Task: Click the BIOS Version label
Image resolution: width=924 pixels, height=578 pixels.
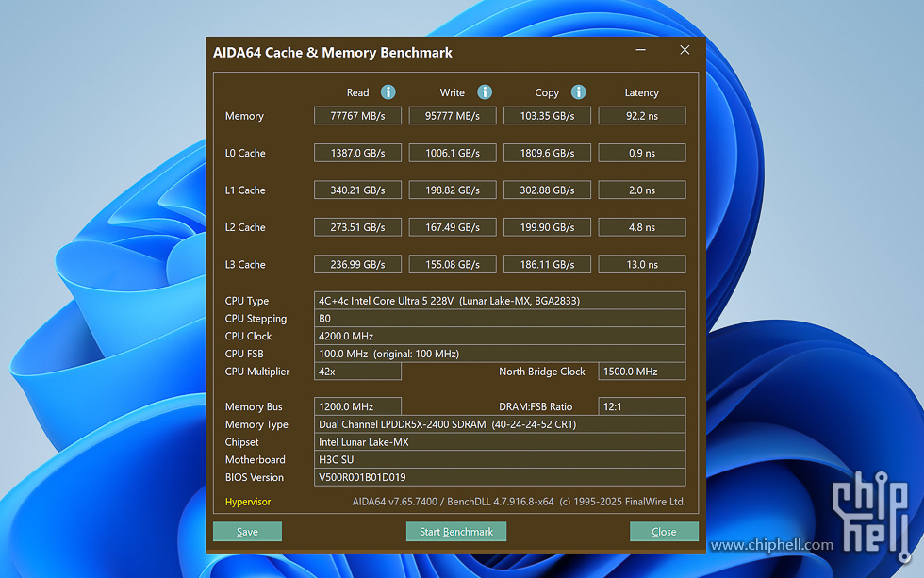Action: point(254,477)
